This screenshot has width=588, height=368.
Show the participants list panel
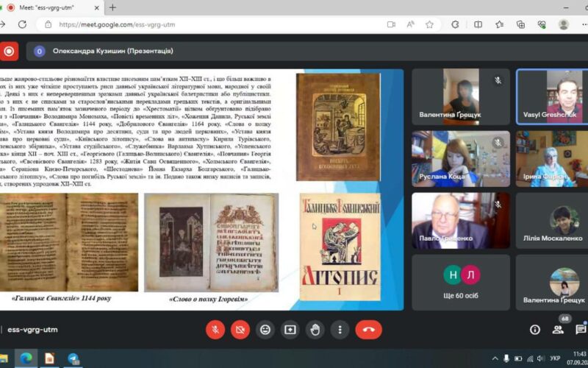[558, 329]
